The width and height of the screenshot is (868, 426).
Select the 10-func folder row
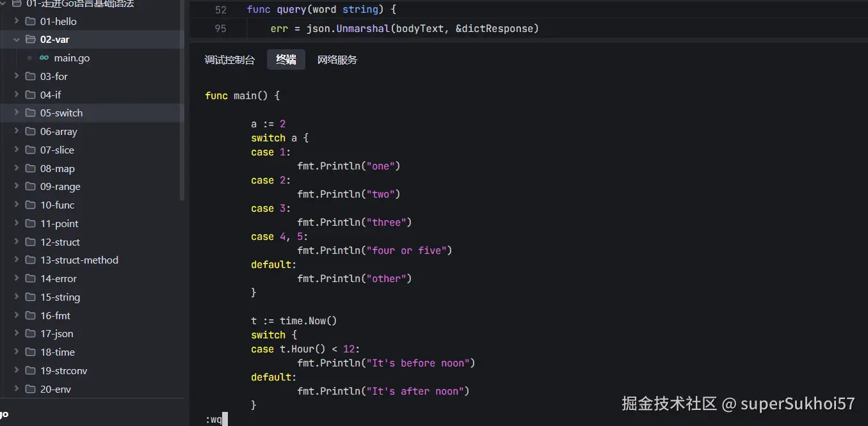pyautogui.click(x=92, y=205)
